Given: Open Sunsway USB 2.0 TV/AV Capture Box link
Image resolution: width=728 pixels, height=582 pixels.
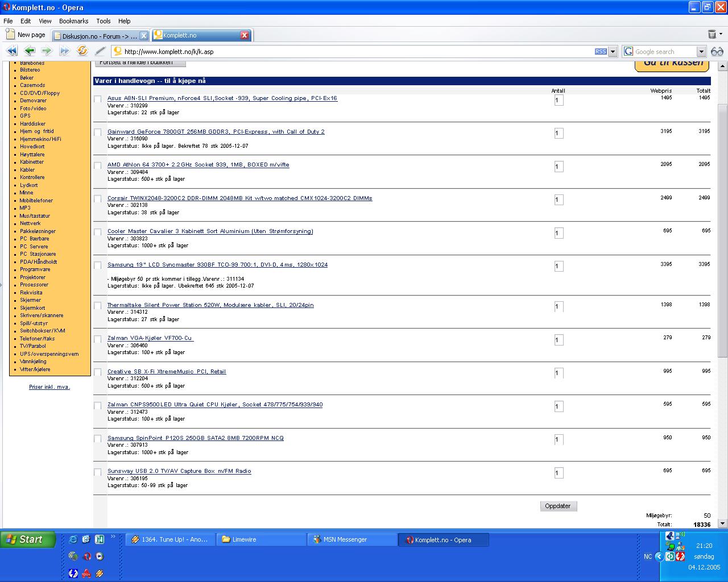Looking at the screenshot, I should click(179, 471).
